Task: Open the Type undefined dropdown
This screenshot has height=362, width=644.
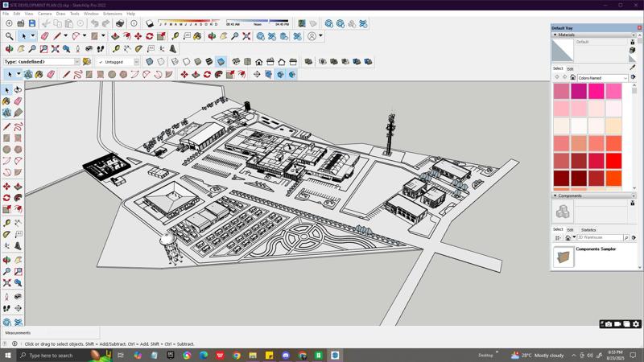Action: (77, 62)
